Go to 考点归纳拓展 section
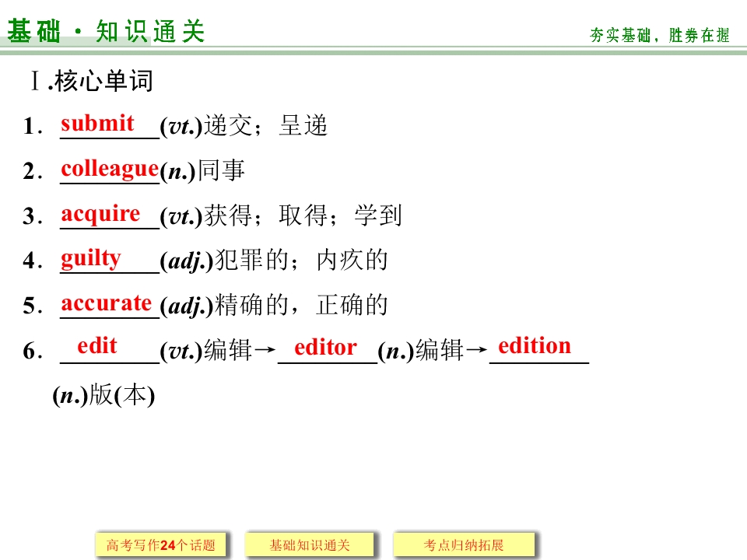The image size is (747, 560). pos(464,544)
